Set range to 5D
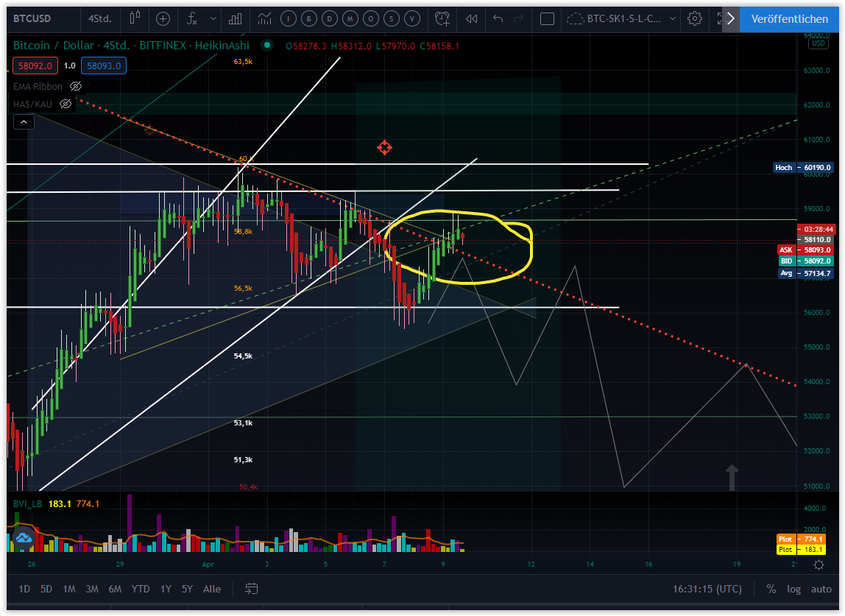This screenshot has width=845, height=616. (x=46, y=589)
